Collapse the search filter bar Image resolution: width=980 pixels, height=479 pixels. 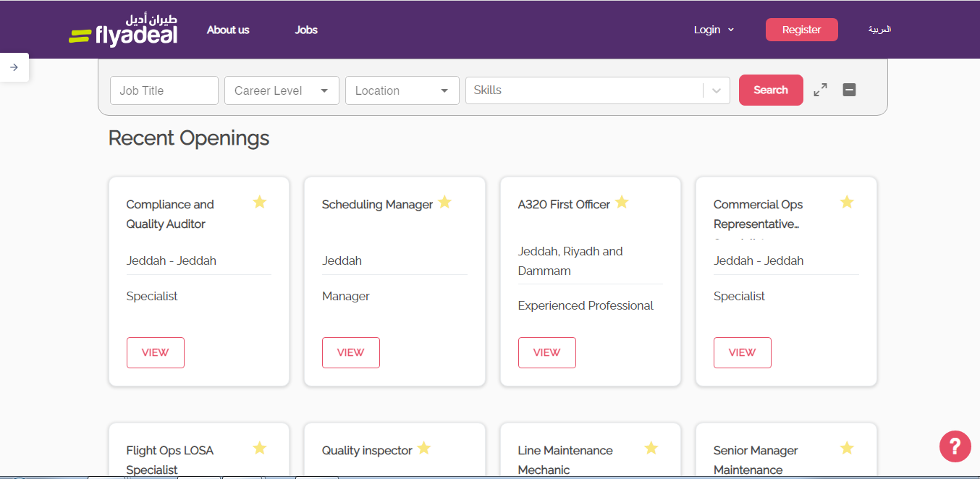(x=850, y=90)
